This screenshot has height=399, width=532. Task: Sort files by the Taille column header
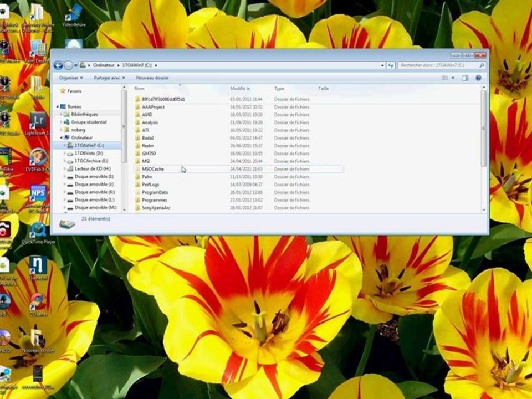coord(323,89)
